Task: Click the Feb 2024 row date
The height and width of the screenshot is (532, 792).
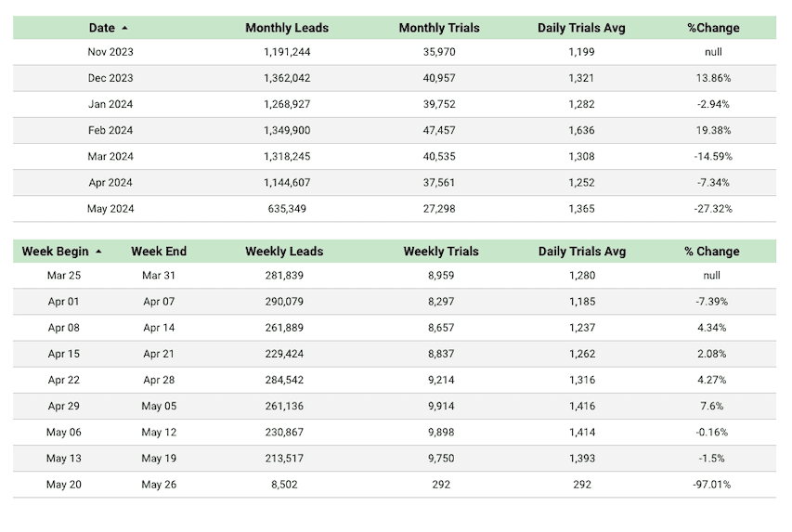Action: tap(110, 130)
